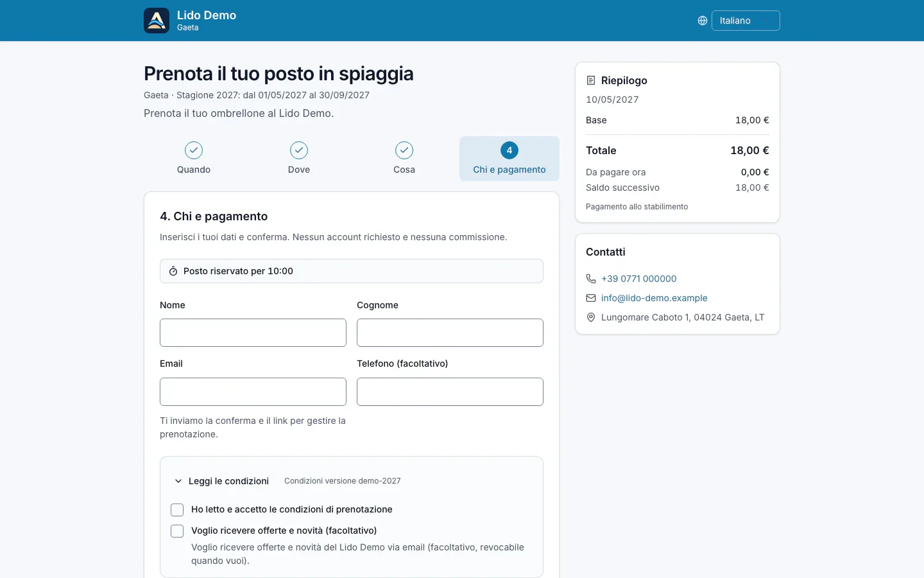The image size is (924, 578).
Task: Click into the Email field
Action: click(253, 392)
